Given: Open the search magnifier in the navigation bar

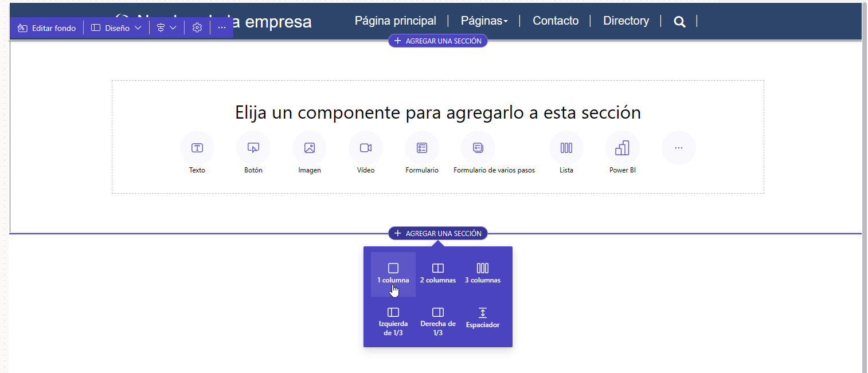Looking at the screenshot, I should (x=679, y=21).
